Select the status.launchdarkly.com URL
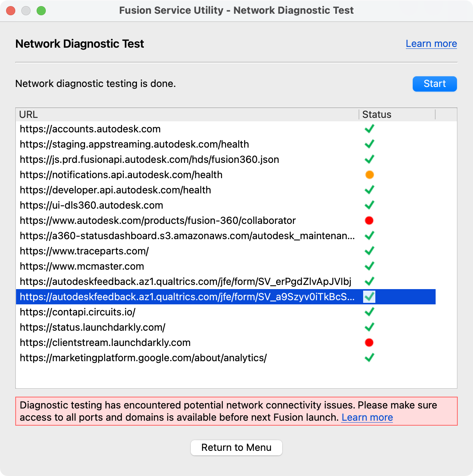The image size is (473, 476). pos(93,328)
